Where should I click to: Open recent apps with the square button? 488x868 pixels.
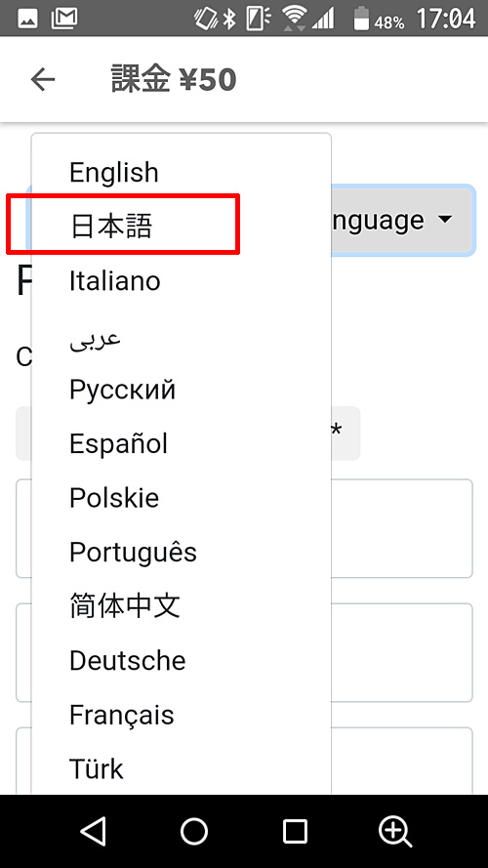coord(295,831)
